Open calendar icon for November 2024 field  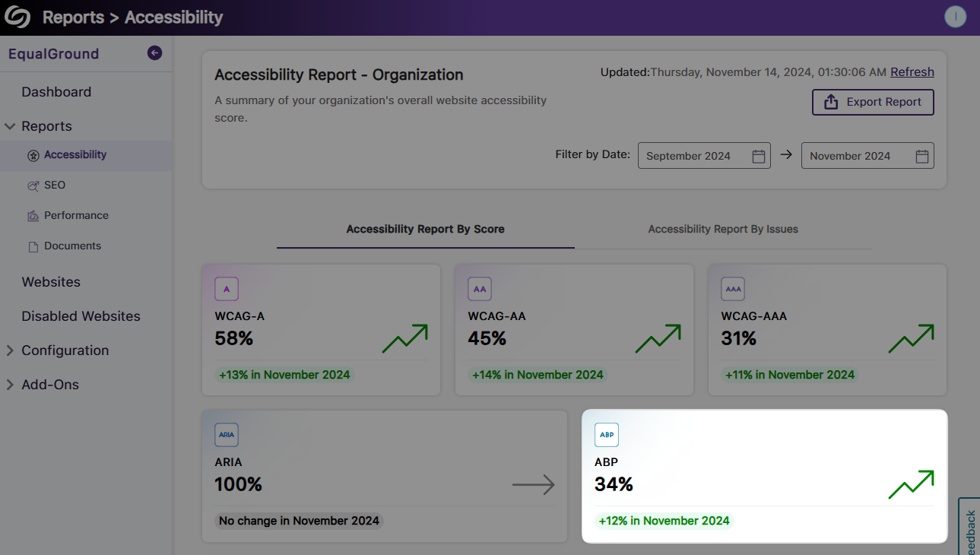921,156
